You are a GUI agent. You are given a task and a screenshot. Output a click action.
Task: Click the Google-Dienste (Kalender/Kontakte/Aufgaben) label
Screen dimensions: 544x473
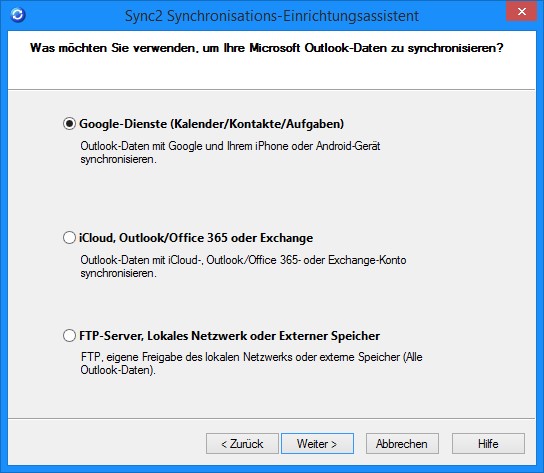click(x=211, y=124)
